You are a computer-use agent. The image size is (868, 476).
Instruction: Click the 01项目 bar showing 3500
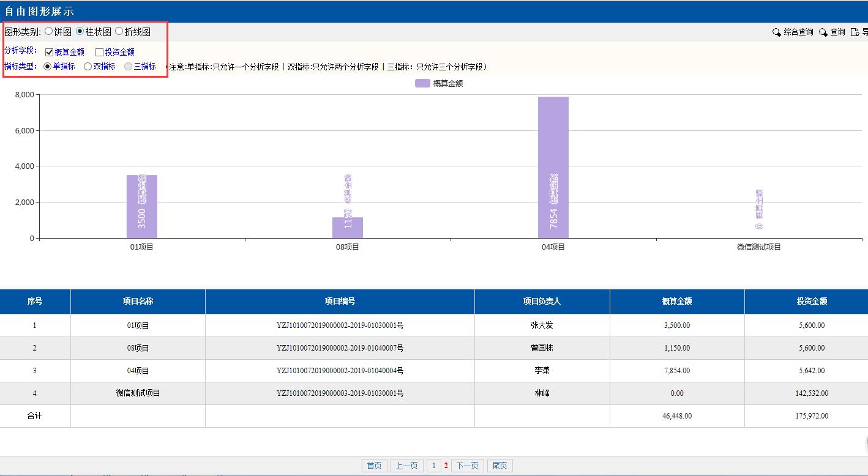(x=141, y=206)
